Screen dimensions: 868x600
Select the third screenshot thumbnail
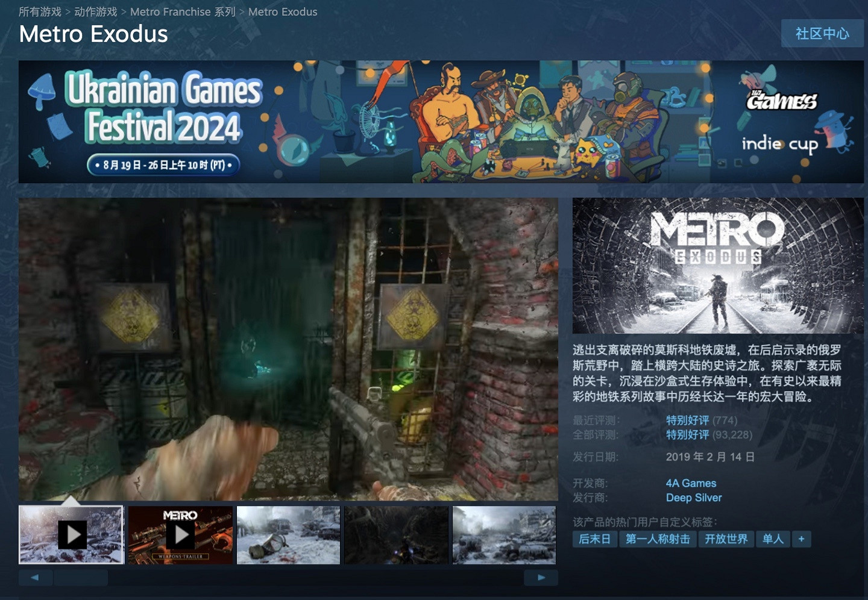288,534
